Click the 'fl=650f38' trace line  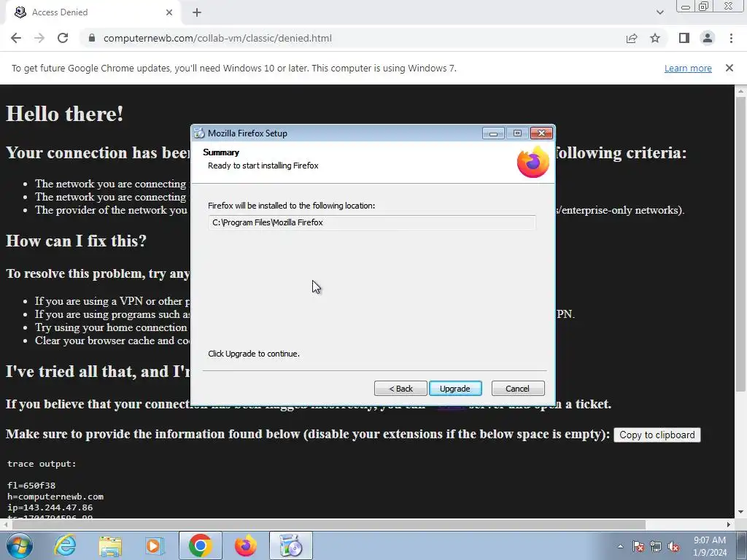[31, 486]
